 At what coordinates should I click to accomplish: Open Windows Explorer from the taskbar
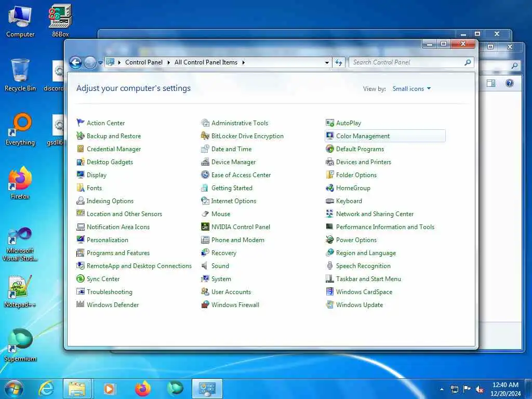point(77,389)
